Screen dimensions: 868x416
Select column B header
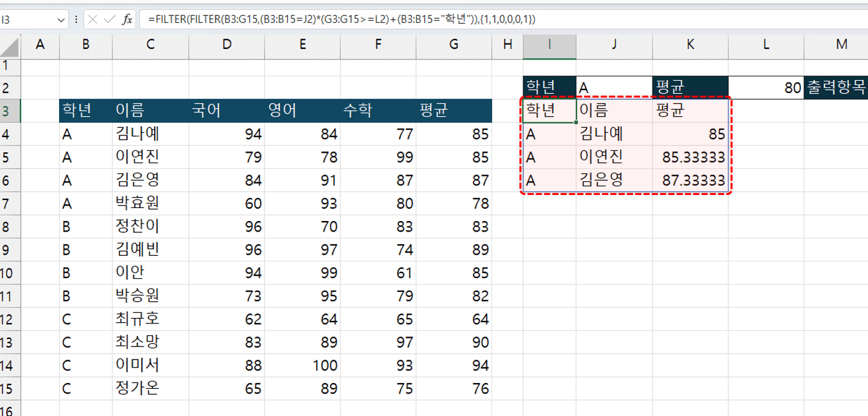tap(86, 45)
